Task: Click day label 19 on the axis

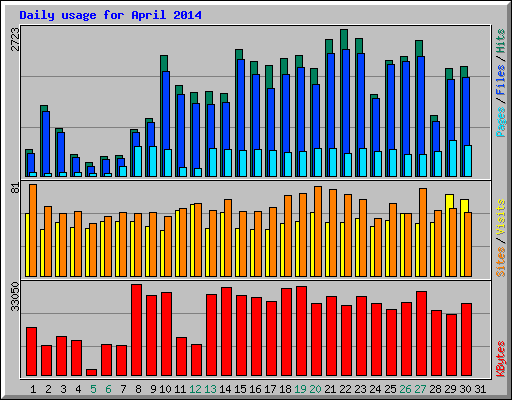Action: pos(300,389)
